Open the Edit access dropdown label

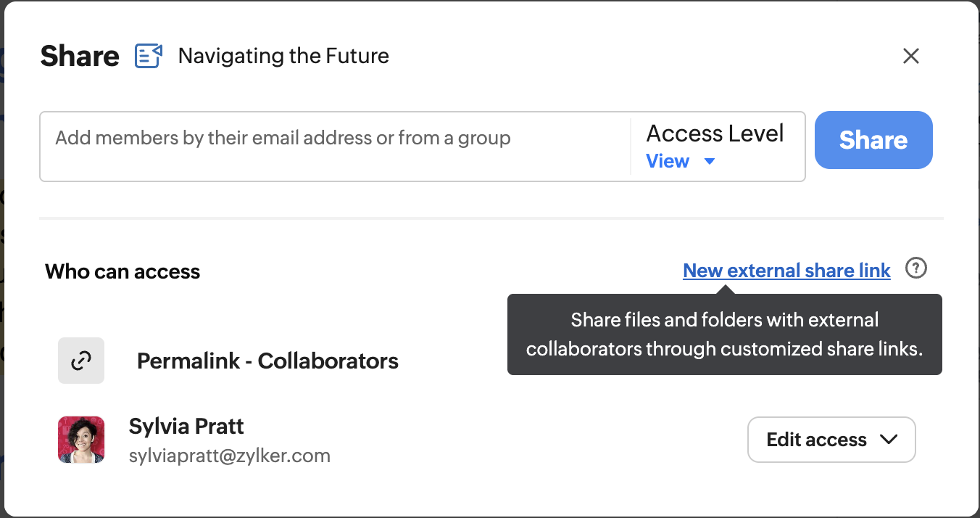(816, 440)
